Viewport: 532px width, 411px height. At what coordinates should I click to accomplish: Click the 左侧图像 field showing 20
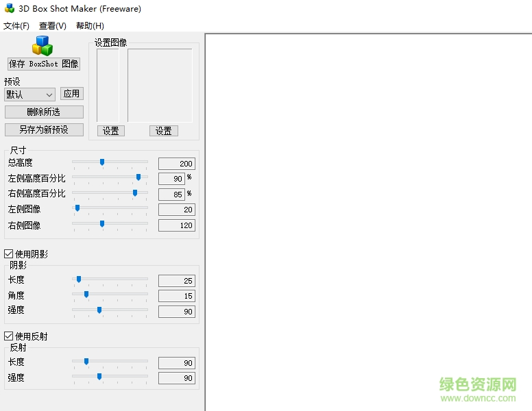[x=177, y=210]
